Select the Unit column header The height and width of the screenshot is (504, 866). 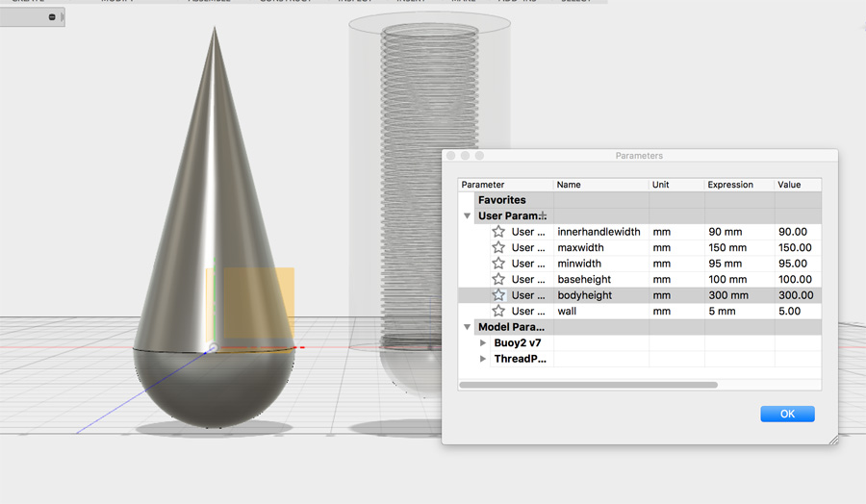676,185
